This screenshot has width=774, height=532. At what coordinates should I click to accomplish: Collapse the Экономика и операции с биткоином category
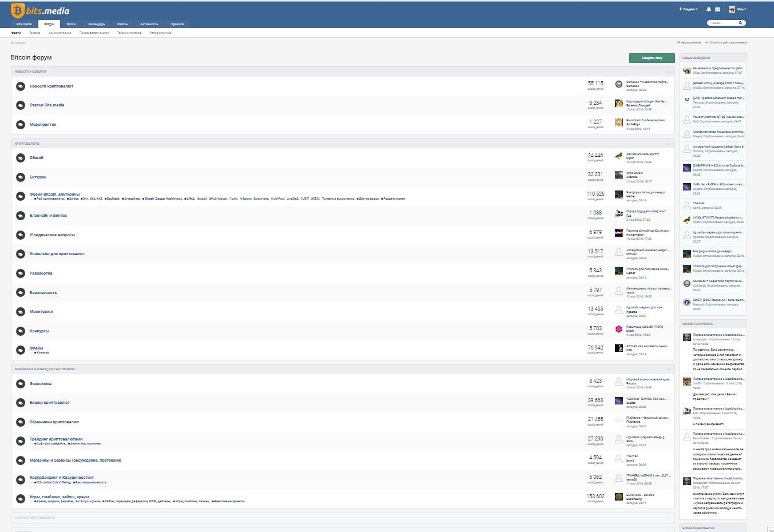[x=668, y=369]
